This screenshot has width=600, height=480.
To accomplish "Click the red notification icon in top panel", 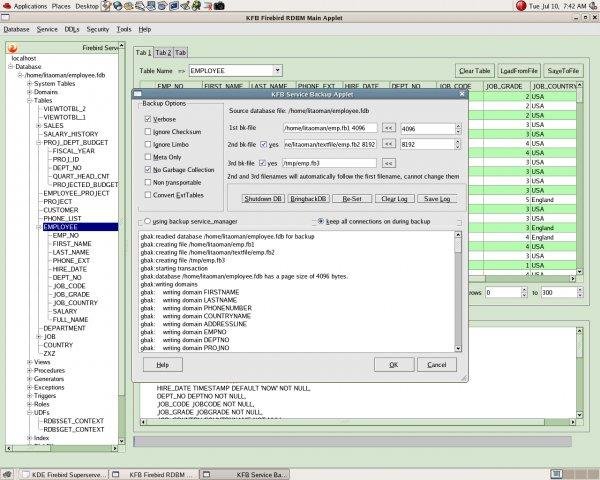I will click(x=521, y=6).
